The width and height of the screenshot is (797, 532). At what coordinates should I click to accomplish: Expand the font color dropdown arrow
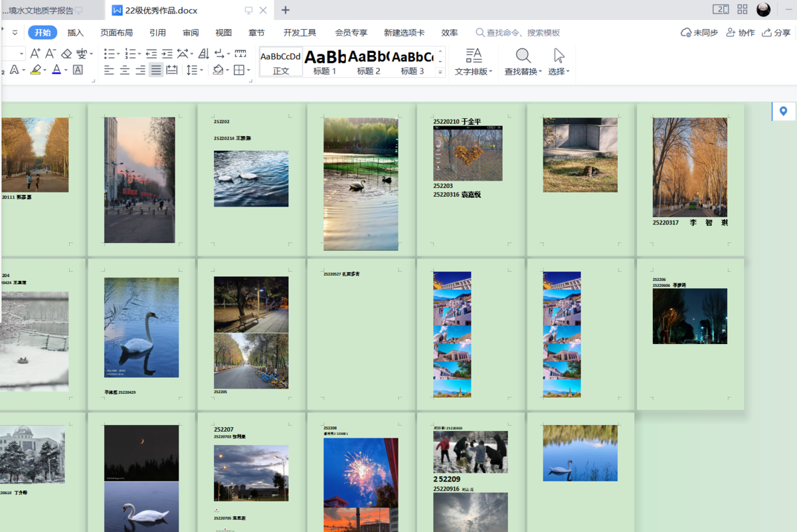66,70
